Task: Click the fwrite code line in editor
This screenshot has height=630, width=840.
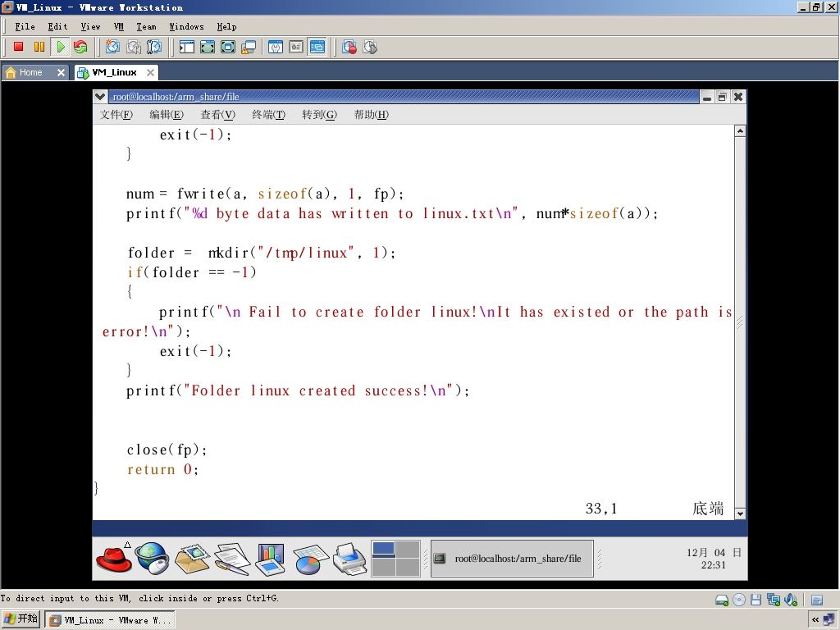Action: click(265, 194)
